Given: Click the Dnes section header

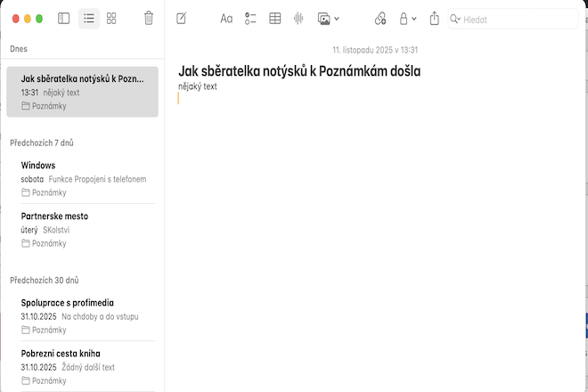Looking at the screenshot, I should 19,49.
